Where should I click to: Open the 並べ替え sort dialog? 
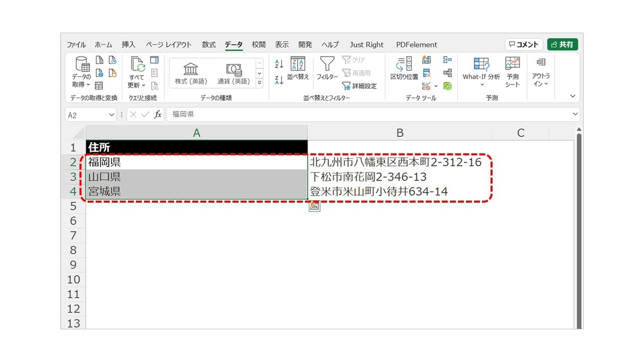click(298, 69)
